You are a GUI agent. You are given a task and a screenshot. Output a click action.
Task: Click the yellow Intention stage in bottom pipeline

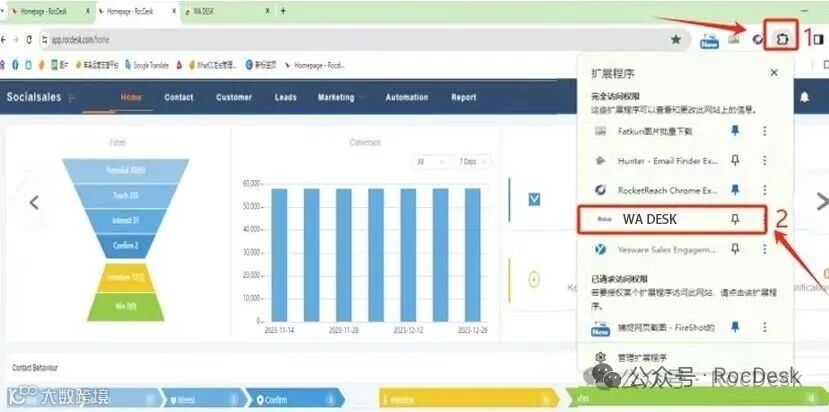coord(468,400)
